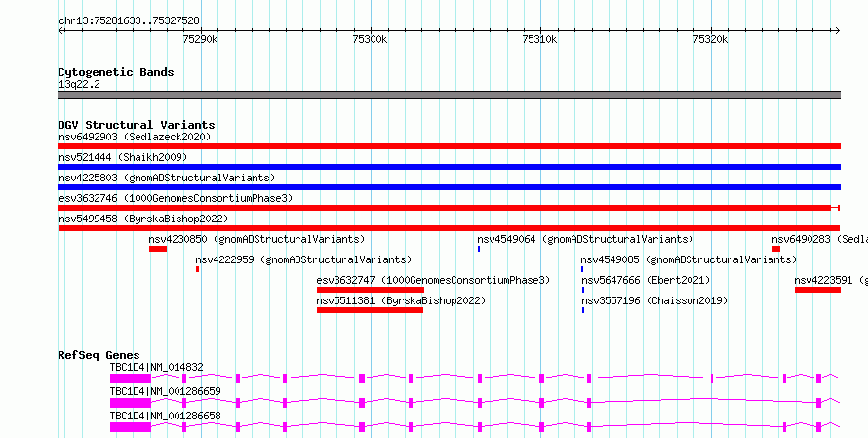The height and width of the screenshot is (438, 868).
Task: Click the nsv4549064 gnomAD label
Action: (585, 239)
